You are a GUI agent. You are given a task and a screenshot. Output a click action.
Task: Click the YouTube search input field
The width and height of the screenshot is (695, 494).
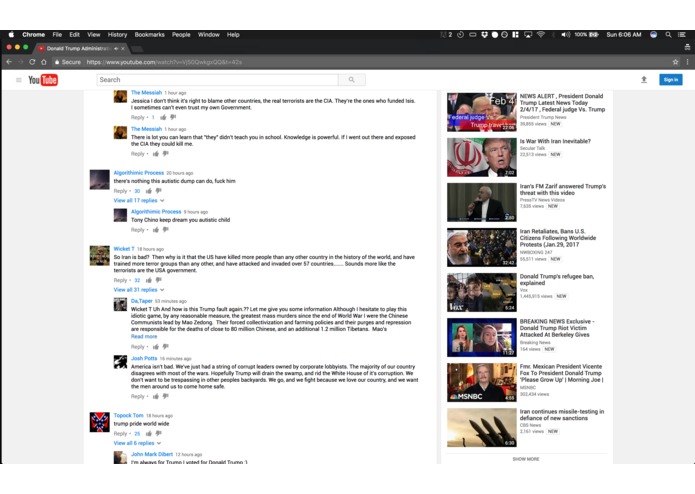[217, 80]
